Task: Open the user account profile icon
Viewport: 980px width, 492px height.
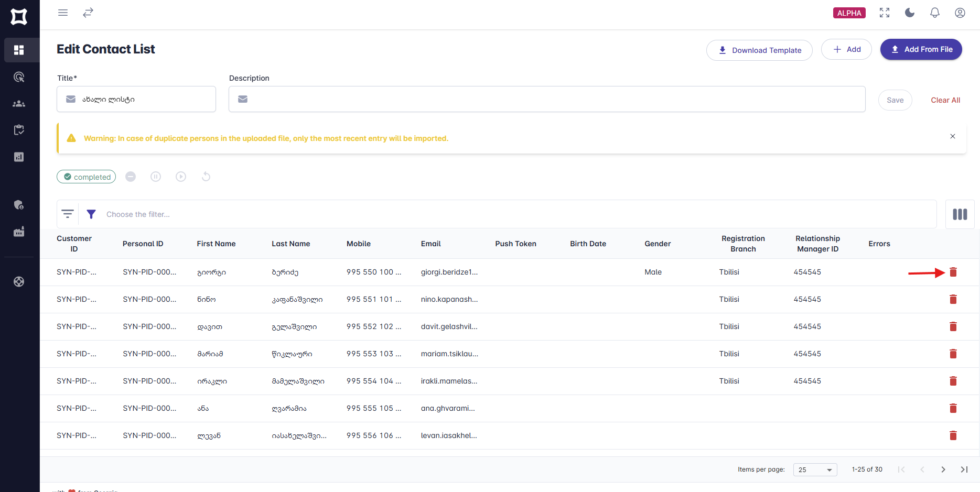Action: tap(960, 13)
